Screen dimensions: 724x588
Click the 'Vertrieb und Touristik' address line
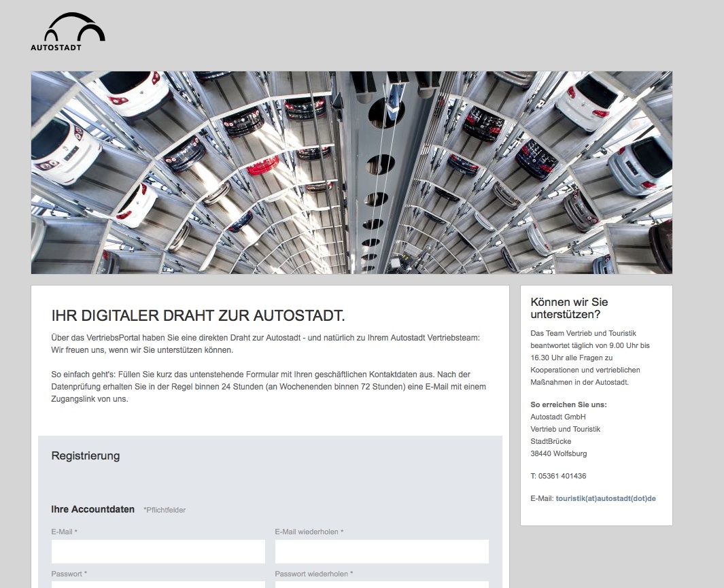(x=565, y=429)
